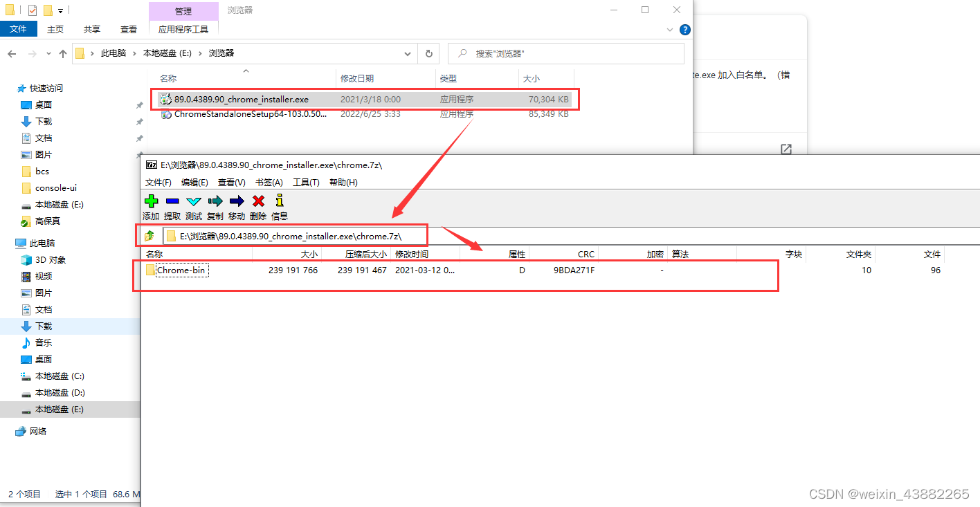
Task: Click the 7-Zip Extract (提取) icon
Action: pos(172,201)
